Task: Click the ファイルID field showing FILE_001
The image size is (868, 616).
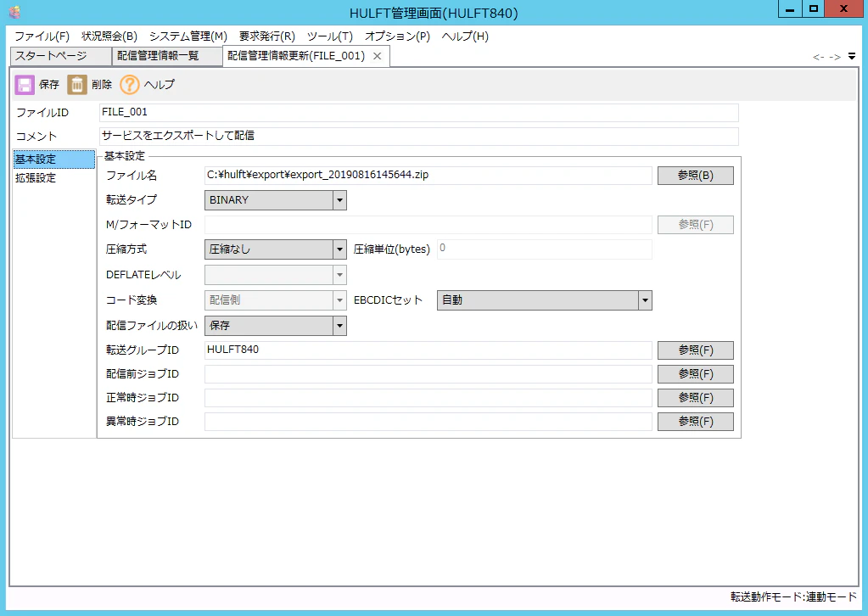Action: [419, 112]
